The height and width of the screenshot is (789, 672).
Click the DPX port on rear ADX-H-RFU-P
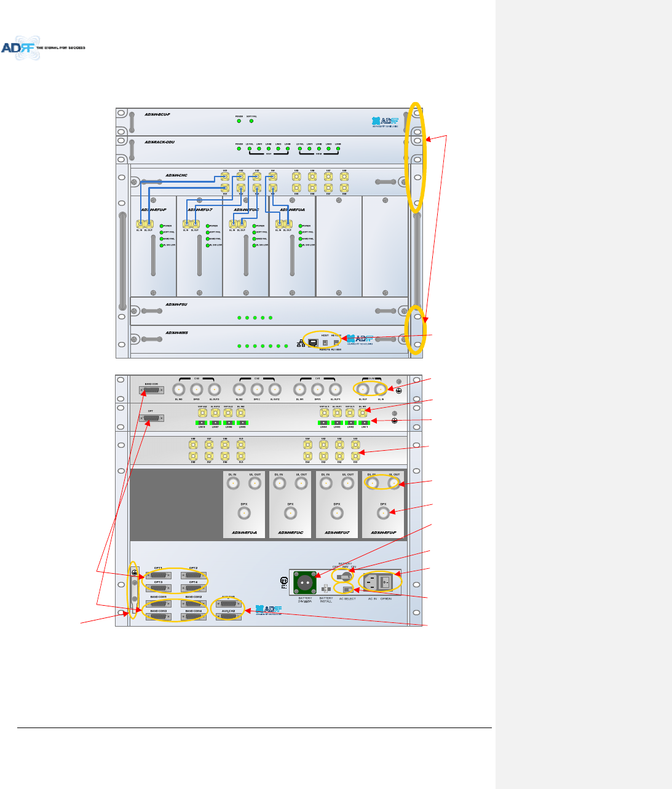[x=383, y=513]
